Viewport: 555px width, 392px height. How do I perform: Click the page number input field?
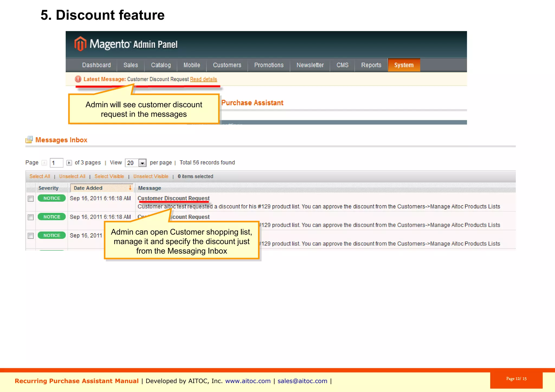click(57, 163)
